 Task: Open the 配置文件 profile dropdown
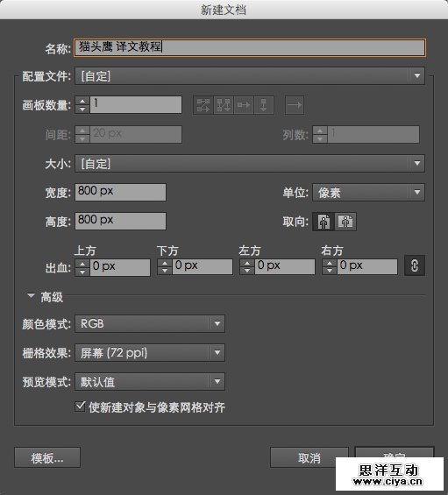pyautogui.click(x=250, y=75)
